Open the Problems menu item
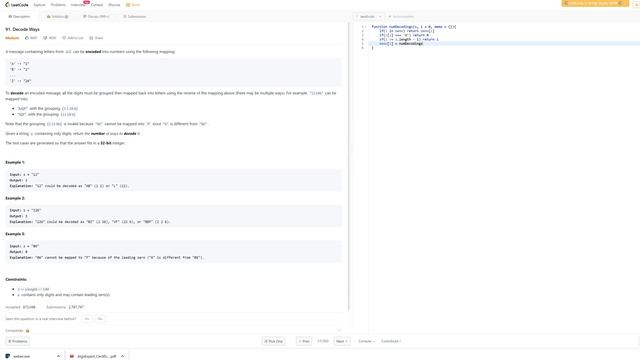Screen dimensions: 640x360 pyautogui.click(x=58, y=5)
